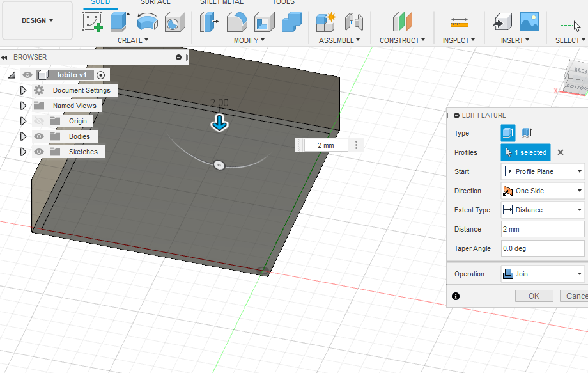Click OK to confirm the extrude
This screenshot has width=588, height=373.
(x=534, y=296)
